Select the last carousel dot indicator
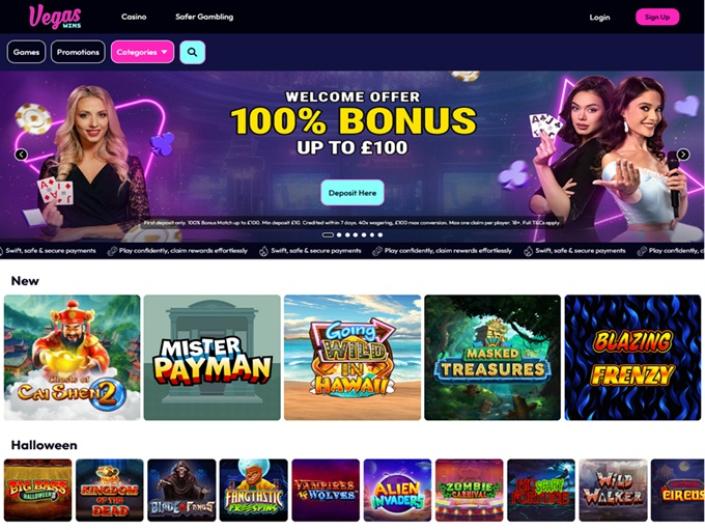705x530 pixels. (x=380, y=235)
